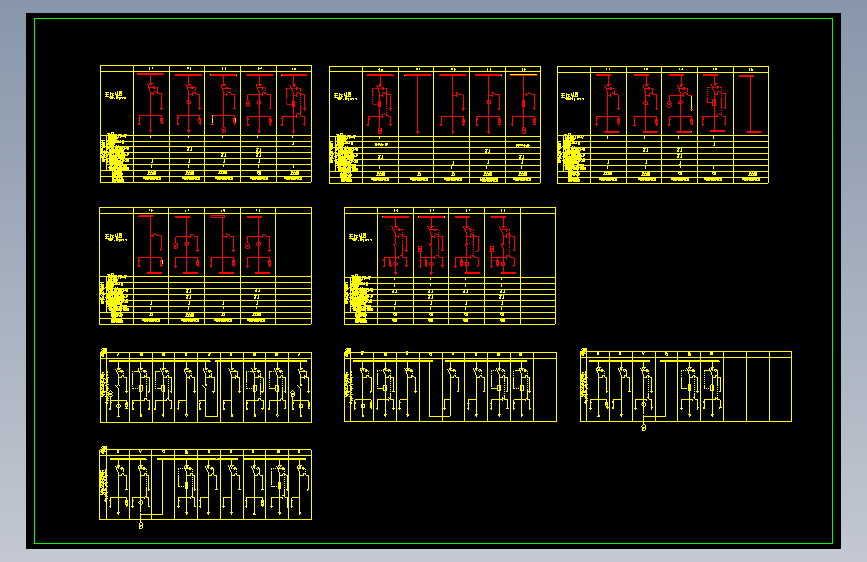
Task: Select the red schematic table in the upper-right corner
Action: (663, 124)
